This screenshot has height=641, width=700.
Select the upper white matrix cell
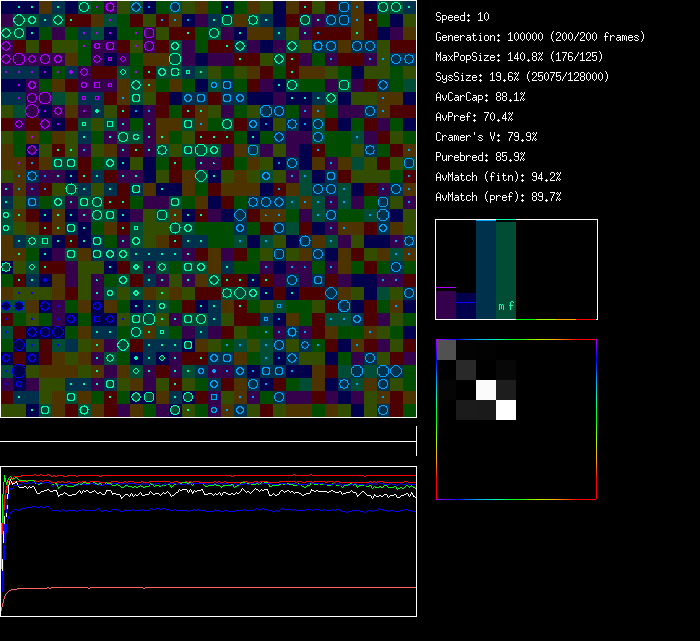(x=486, y=389)
